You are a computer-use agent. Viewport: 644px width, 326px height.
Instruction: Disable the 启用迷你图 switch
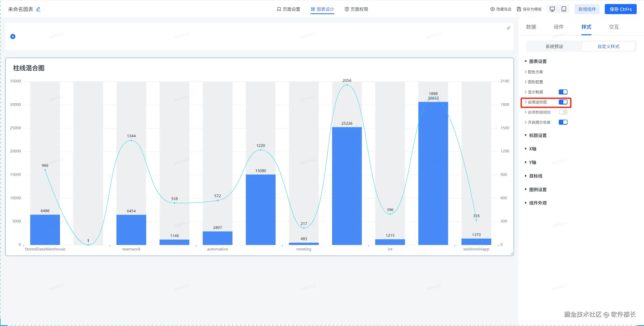click(563, 102)
